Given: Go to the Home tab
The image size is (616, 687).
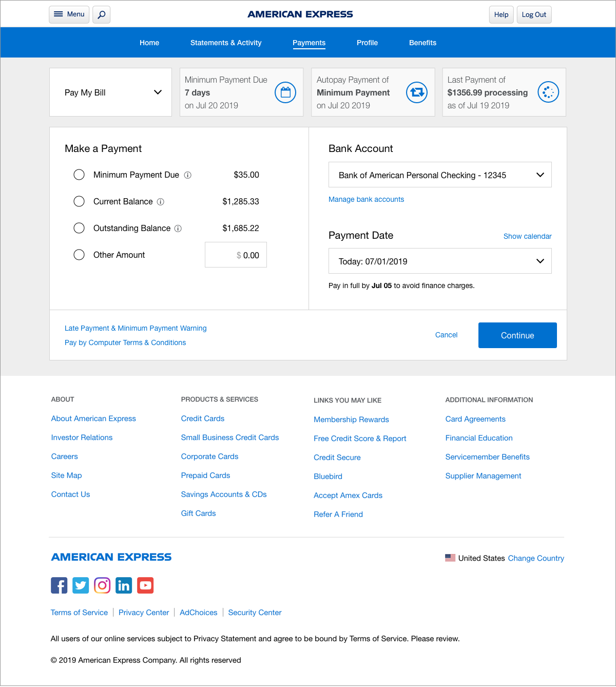Looking at the screenshot, I should (149, 43).
